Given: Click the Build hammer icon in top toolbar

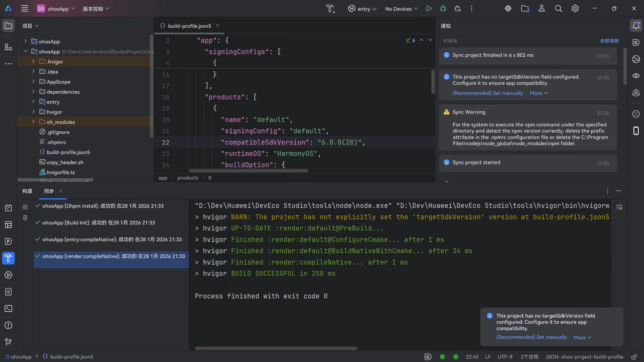Looking at the screenshot, I should pos(330,8).
